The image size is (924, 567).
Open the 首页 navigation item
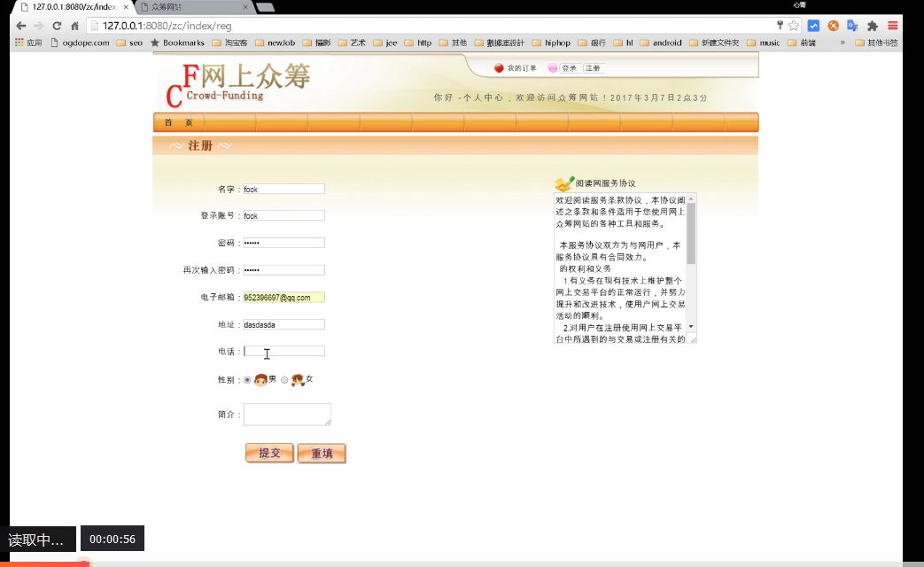pyautogui.click(x=179, y=122)
